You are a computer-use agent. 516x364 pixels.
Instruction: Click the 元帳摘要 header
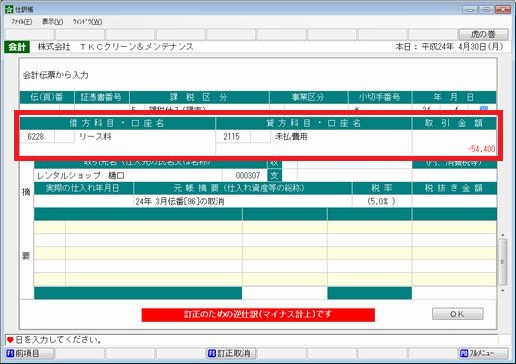point(243,188)
